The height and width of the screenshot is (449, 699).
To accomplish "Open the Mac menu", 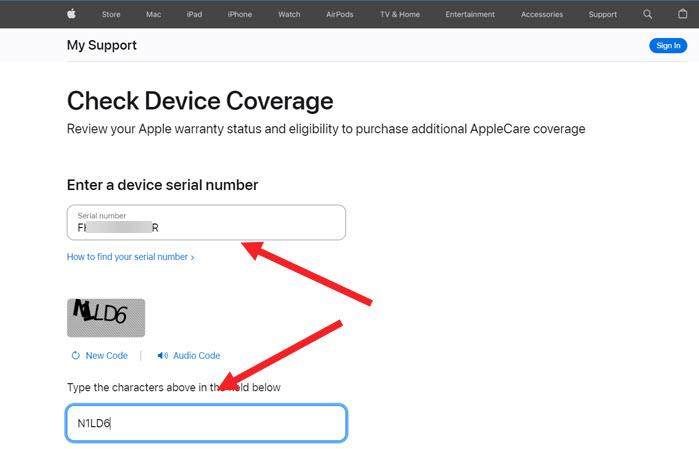I will click(x=153, y=14).
